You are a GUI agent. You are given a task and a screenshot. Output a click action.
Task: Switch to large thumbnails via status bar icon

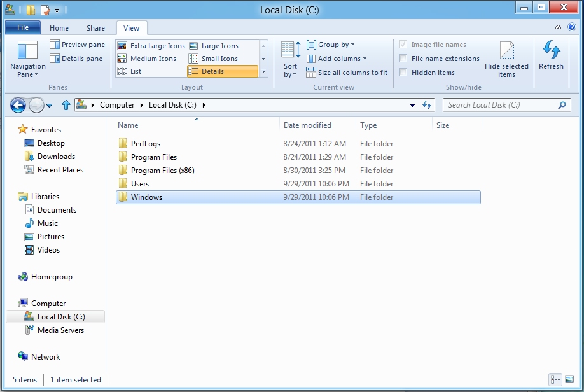click(569, 380)
